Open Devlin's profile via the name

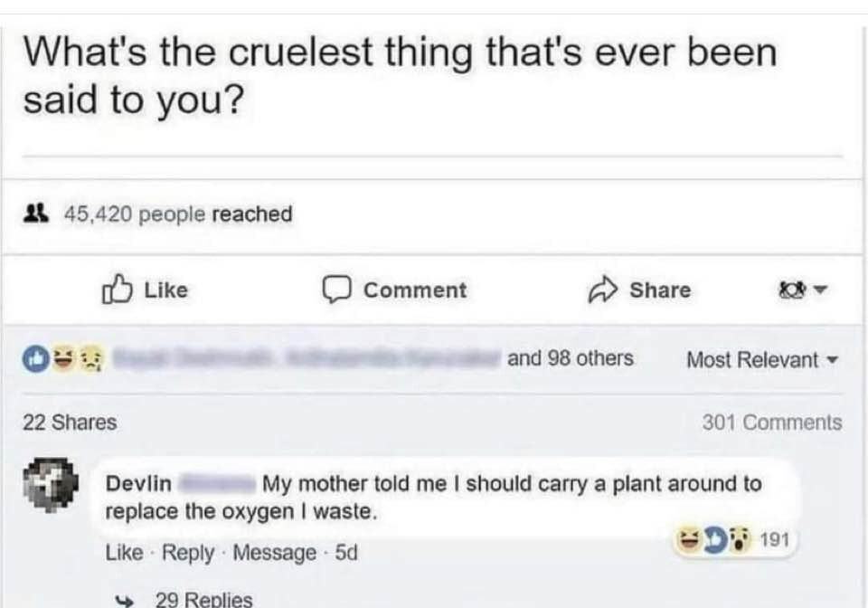click(x=138, y=484)
